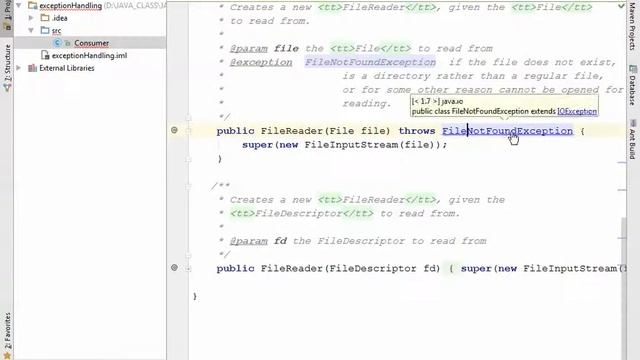Select the src folder label

tap(56, 31)
